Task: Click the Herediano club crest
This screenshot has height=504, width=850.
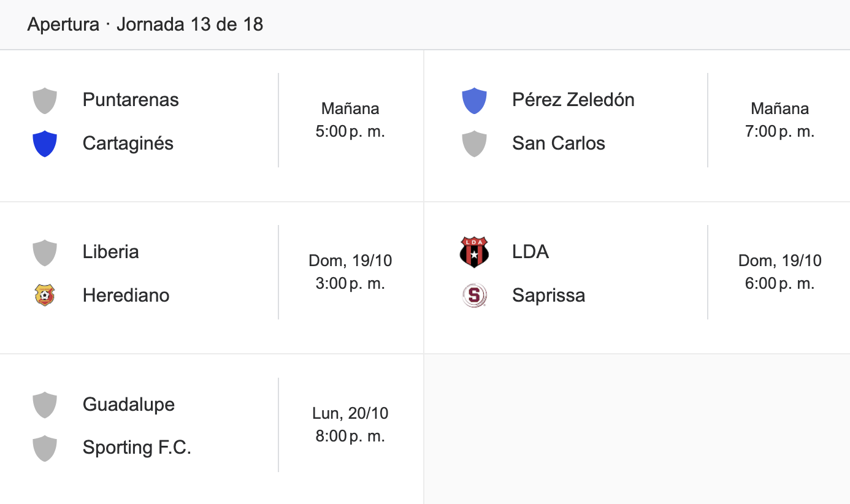Action: click(x=45, y=296)
